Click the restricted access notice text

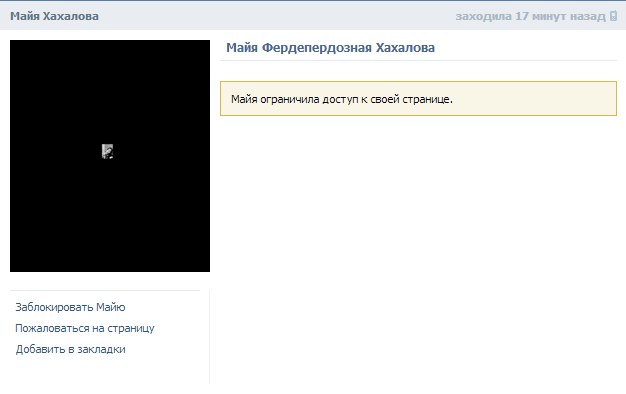[x=342, y=99]
